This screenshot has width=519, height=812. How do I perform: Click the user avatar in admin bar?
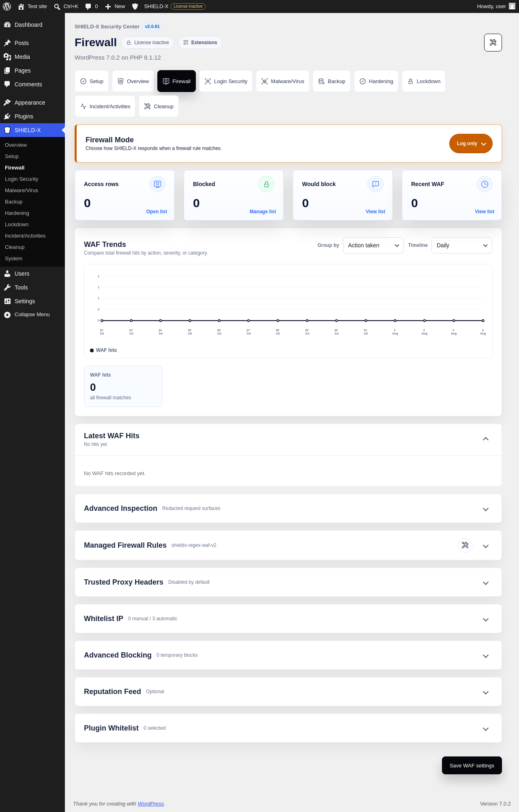(x=512, y=6)
